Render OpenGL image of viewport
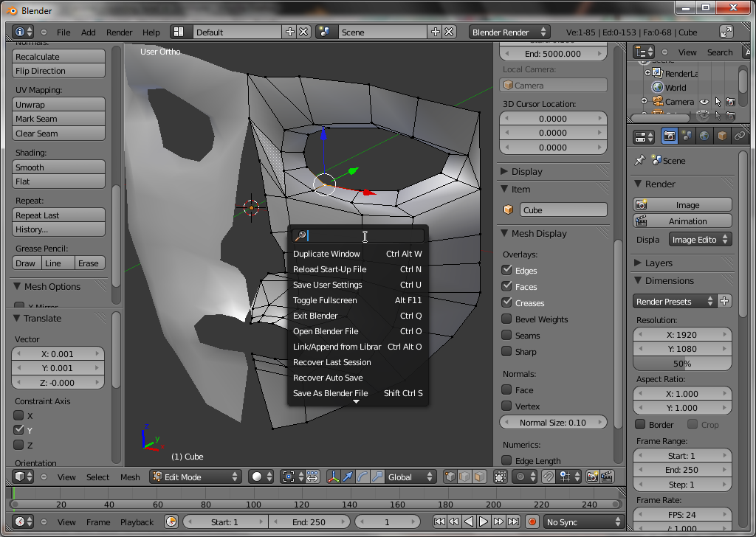 pyautogui.click(x=592, y=477)
